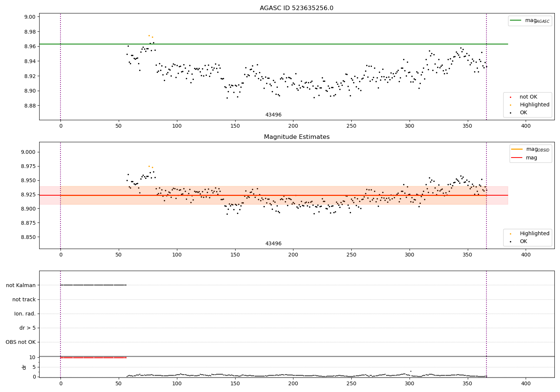Click the 'Ion. rad.' row label

point(25,314)
